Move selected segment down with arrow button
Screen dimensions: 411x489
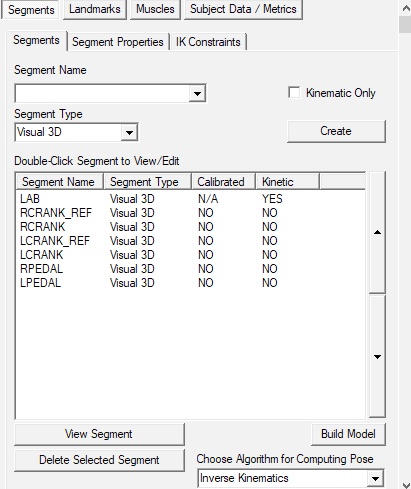pos(377,356)
